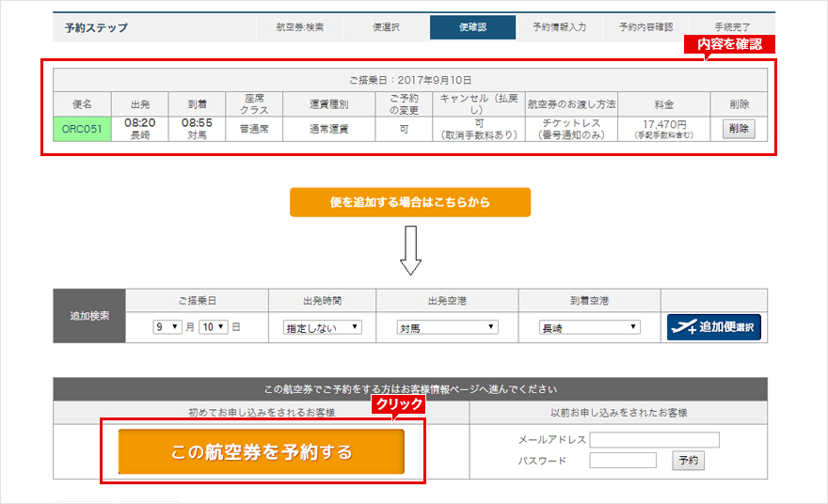The width and height of the screenshot is (828, 504).
Task: Click the チケットレス delivery method cell
Action: (x=571, y=129)
